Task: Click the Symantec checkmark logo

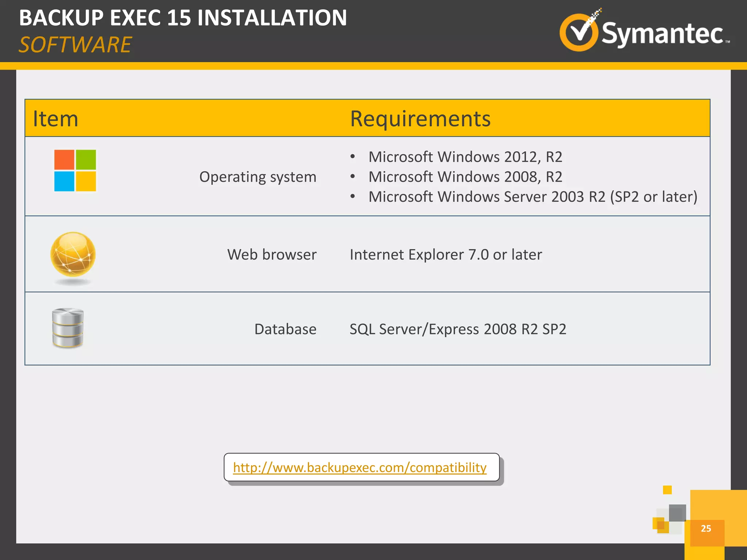Action: 580,31
